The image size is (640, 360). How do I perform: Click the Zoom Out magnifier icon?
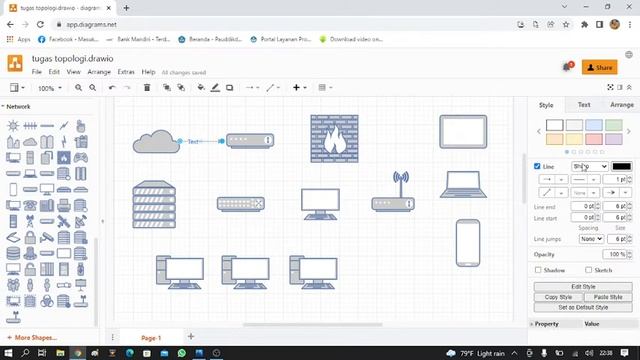tap(93, 88)
